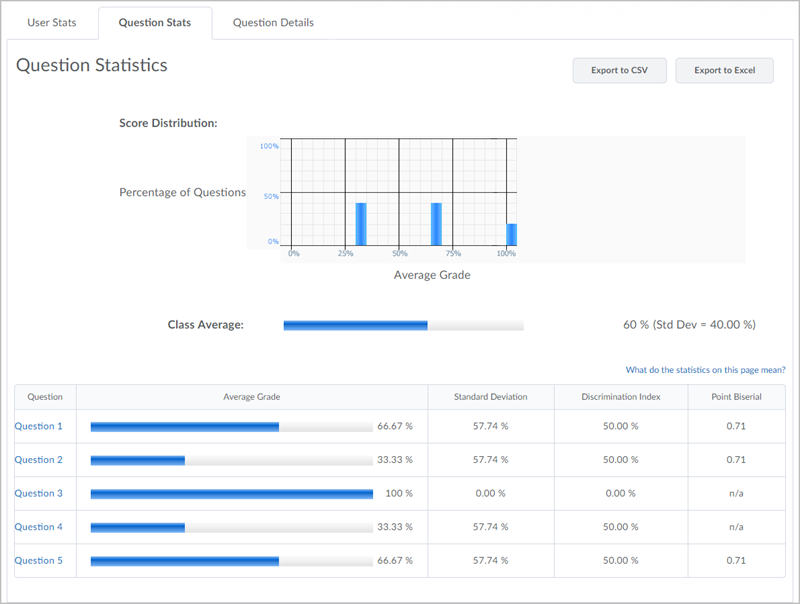
Task: Click the 100 % average grade value
Action: [x=399, y=493]
